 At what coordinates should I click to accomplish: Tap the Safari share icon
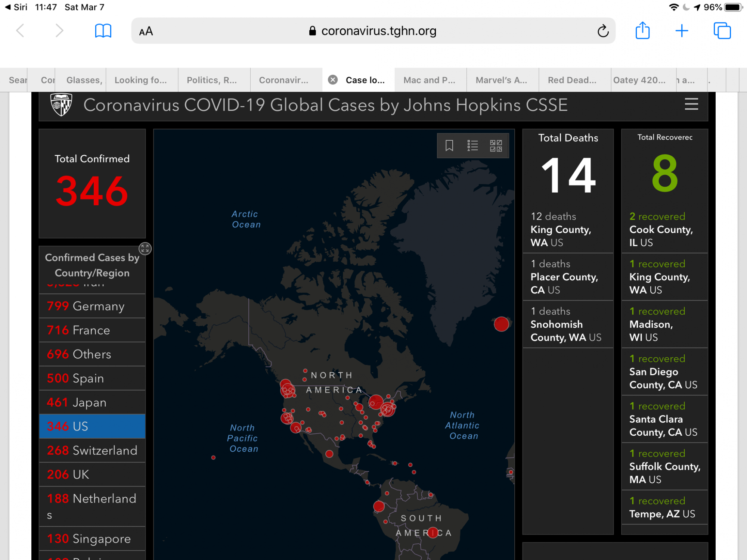point(642,31)
